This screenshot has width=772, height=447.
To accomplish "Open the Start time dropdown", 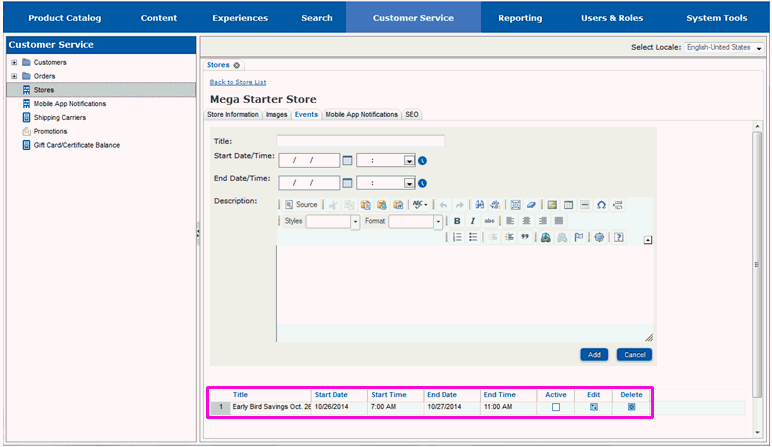I will [x=409, y=160].
